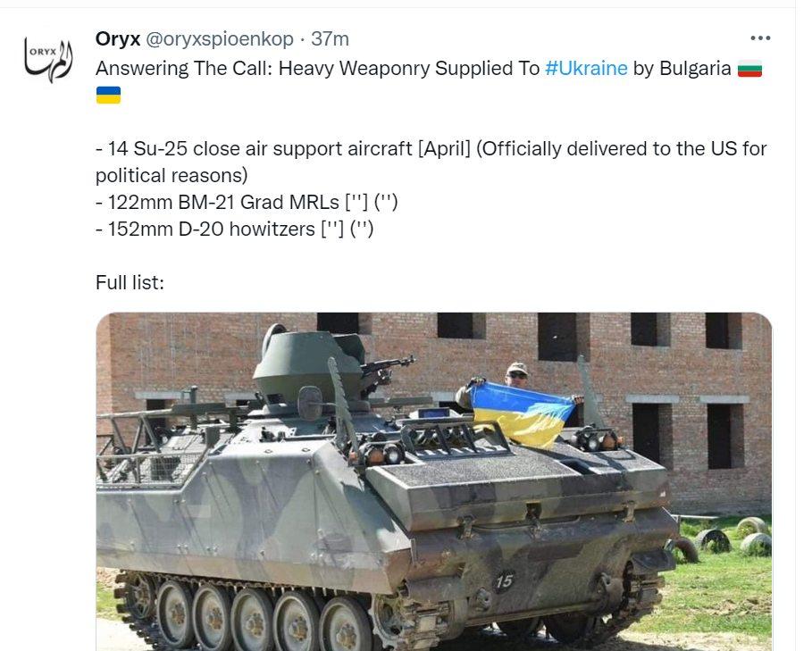Open the tweet's three-dot more menu
The height and width of the screenshot is (651, 812).
[x=760, y=38]
